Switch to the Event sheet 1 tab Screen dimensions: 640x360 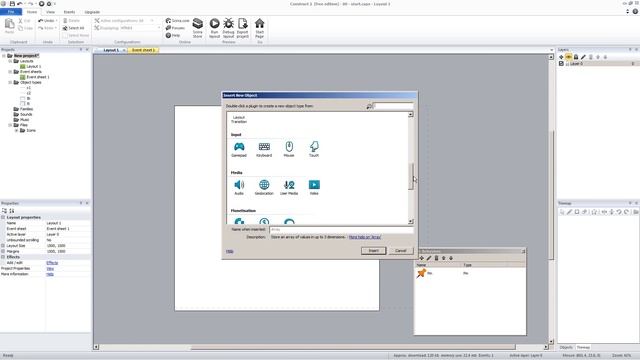pyautogui.click(x=143, y=50)
